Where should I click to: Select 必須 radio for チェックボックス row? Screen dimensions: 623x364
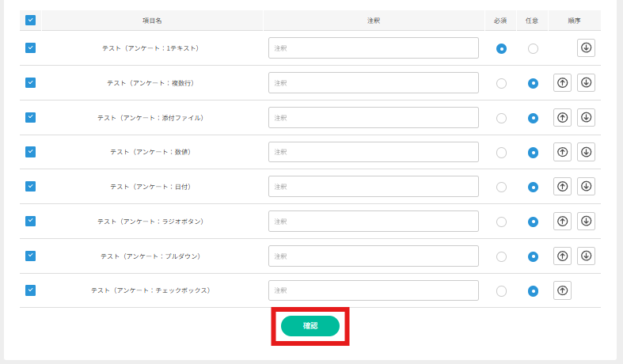[501, 291]
